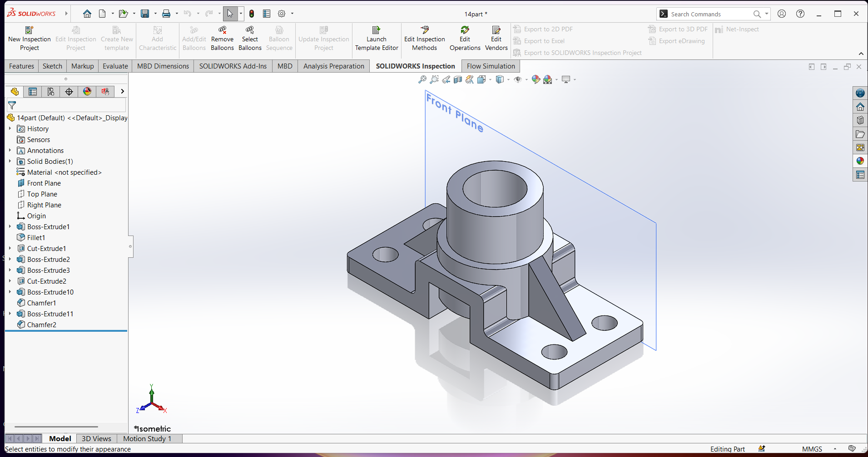Toggle the Appearances panel in the right sidebar

(860, 161)
